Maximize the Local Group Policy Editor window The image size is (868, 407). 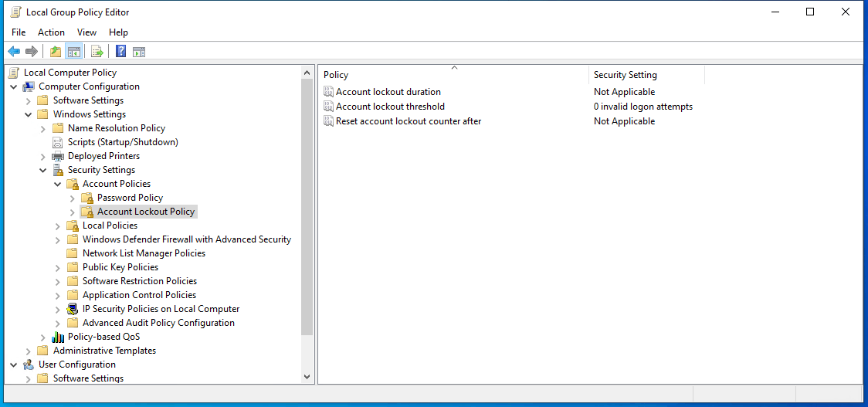810,12
